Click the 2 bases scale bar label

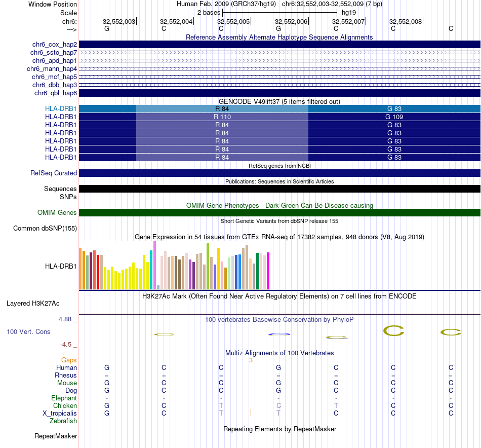[209, 13]
